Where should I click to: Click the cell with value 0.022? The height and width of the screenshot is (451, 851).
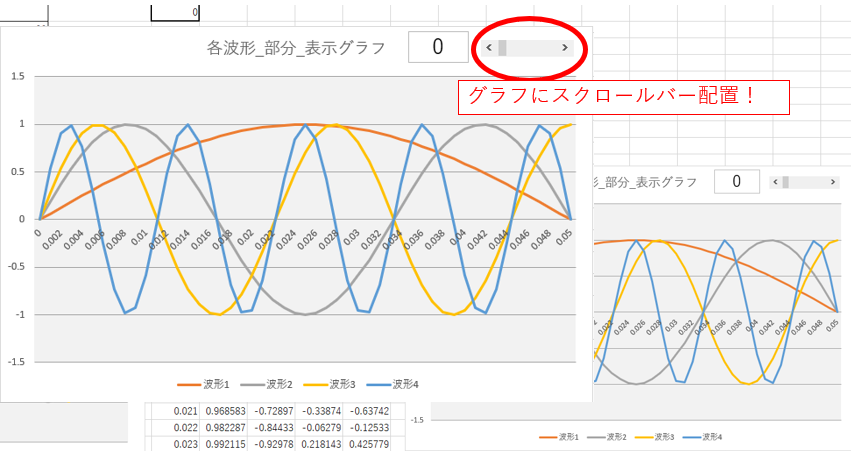184,427
